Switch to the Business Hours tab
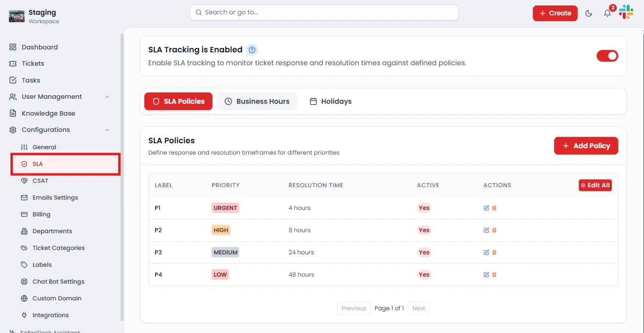 coord(257,101)
